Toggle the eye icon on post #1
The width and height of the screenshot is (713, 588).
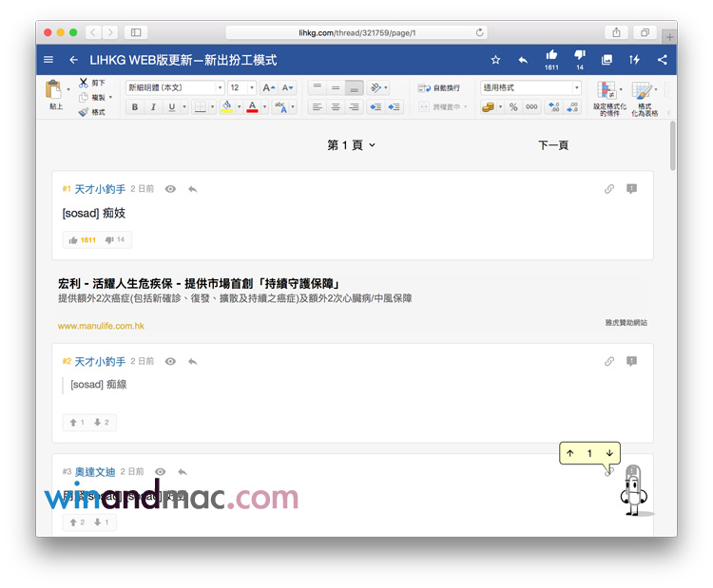[x=170, y=189]
